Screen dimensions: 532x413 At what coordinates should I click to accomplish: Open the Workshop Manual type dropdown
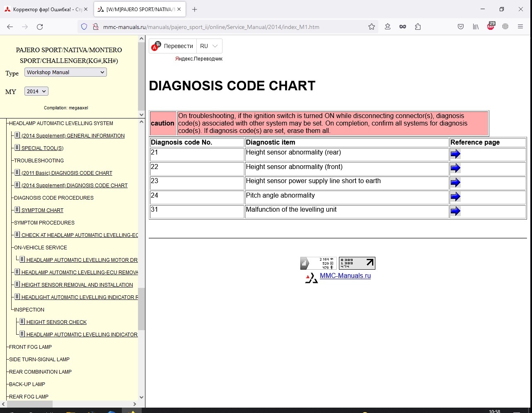[x=65, y=72]
